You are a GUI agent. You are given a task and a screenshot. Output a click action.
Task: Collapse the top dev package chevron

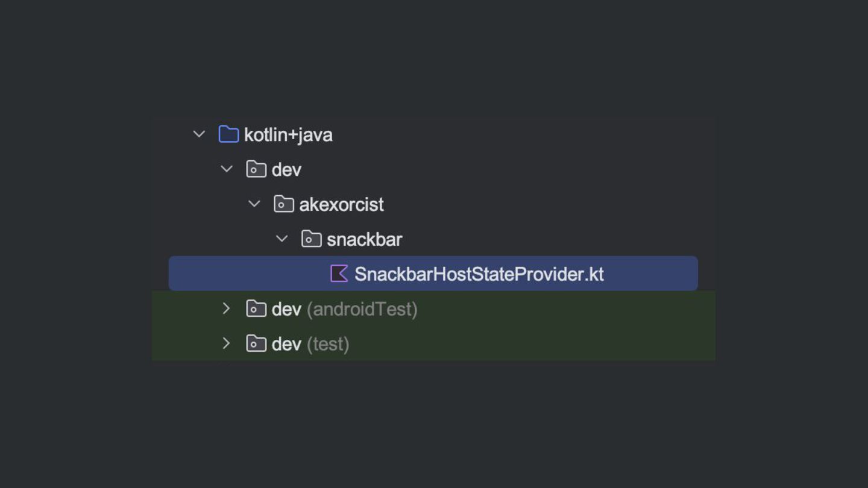click(227, 169)
